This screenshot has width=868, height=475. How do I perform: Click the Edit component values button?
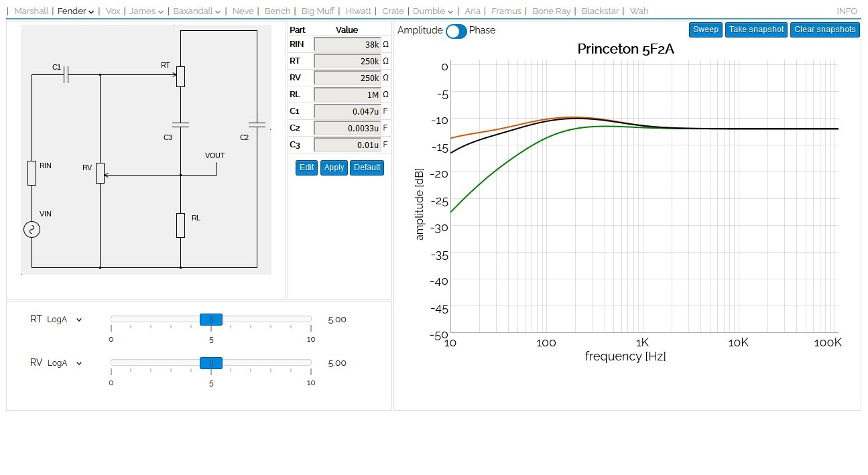coord(306,167)
